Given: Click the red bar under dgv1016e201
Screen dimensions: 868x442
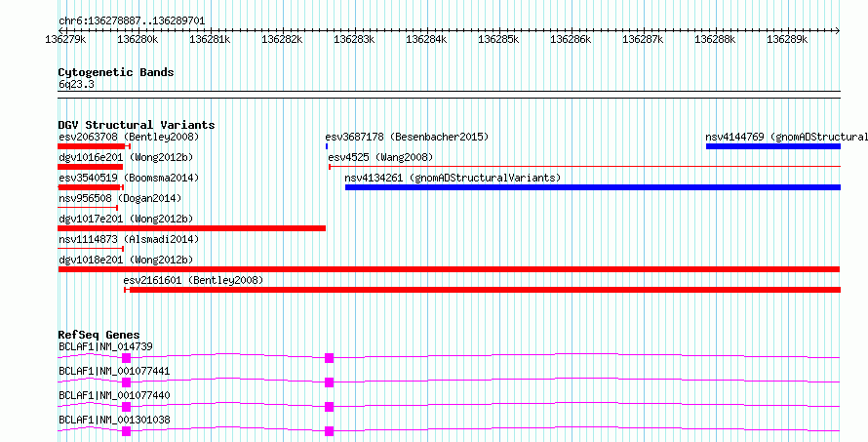Looking at the screenshot, I should [91, 167].
